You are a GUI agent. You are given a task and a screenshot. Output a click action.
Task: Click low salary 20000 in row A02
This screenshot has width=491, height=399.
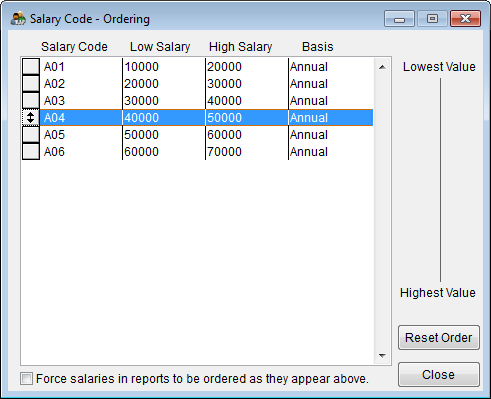(164, 84)
